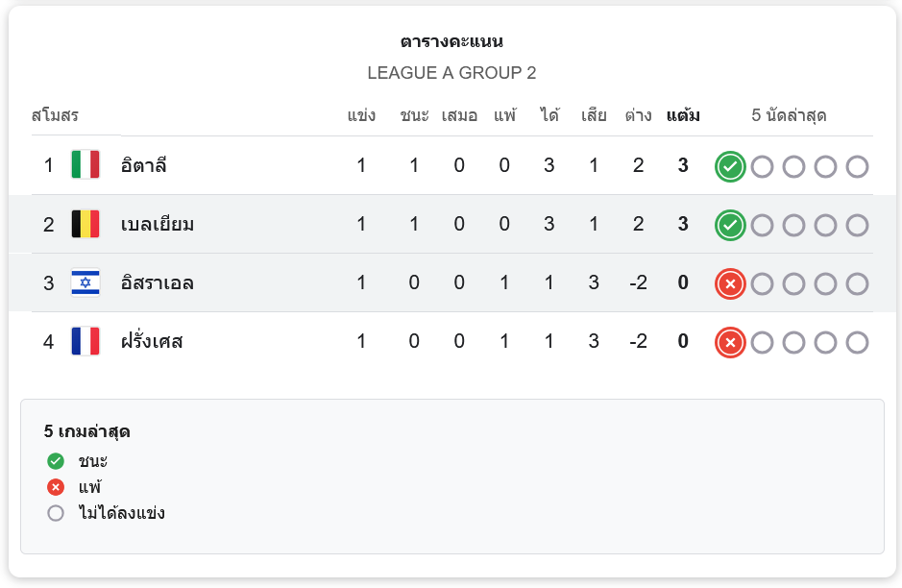Click ฝรั่งเศส team name

152,342
